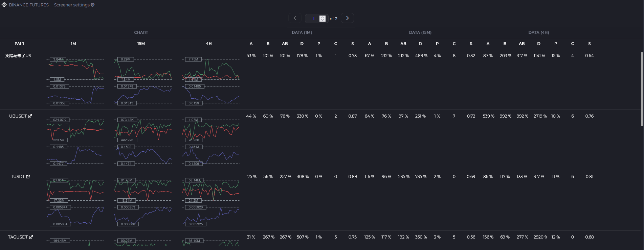Open the UBUSDT 1M chart thumbnail
Viewport: 644px width, 250px height.
click(x=75, y=142)
